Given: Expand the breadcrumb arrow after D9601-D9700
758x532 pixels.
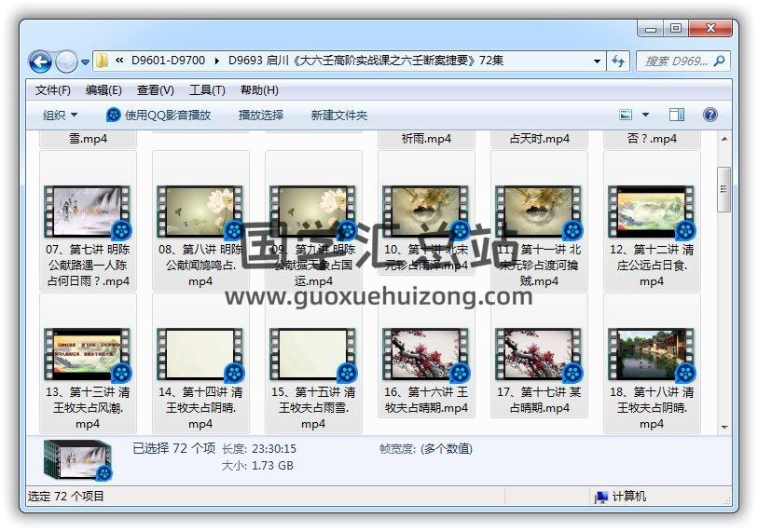Looking at the screenshot, I should click(216, 61).
